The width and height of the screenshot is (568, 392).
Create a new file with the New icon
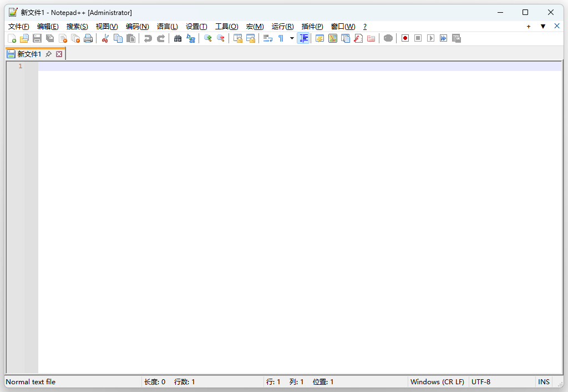coord(12,38)
